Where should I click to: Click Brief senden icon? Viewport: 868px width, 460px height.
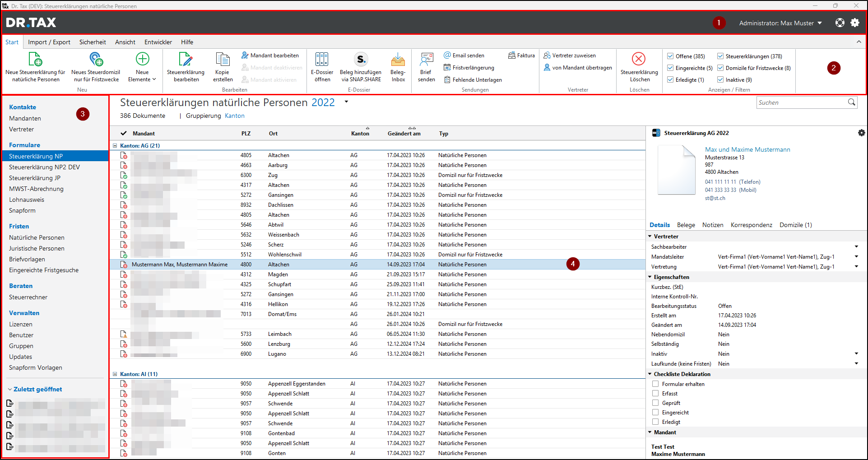pyautogui.click(x=427, y=59)
